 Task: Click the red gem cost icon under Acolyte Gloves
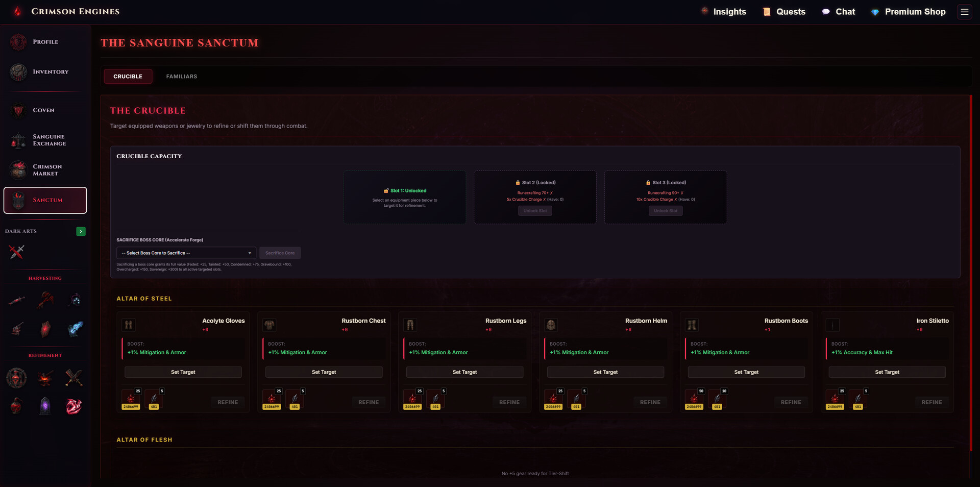[x=131, y=400]
